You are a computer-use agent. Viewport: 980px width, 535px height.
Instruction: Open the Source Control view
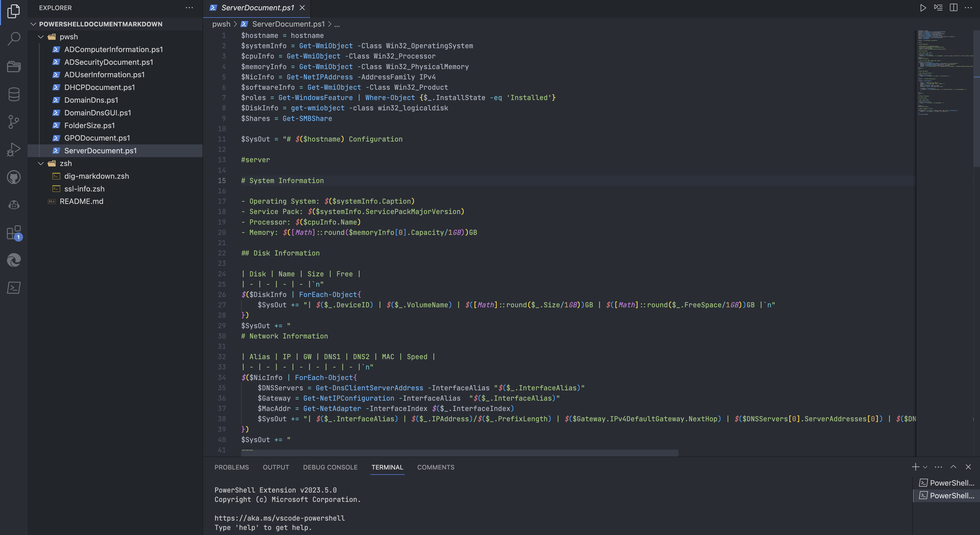pos(14,122)
